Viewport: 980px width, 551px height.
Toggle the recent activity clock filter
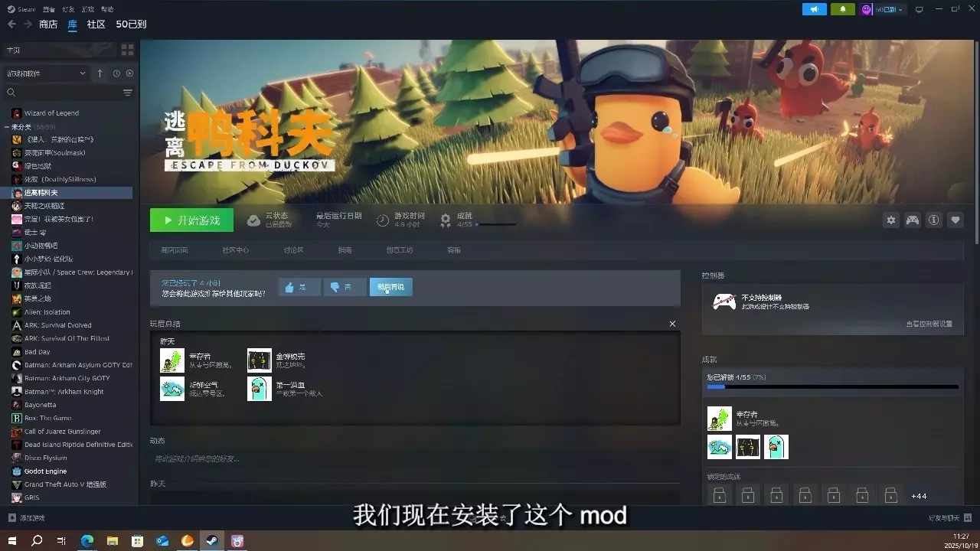[116, 73]
